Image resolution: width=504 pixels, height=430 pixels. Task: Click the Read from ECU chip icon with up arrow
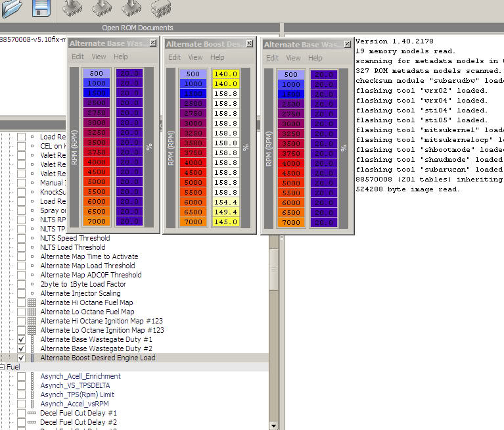click(72, 8)
